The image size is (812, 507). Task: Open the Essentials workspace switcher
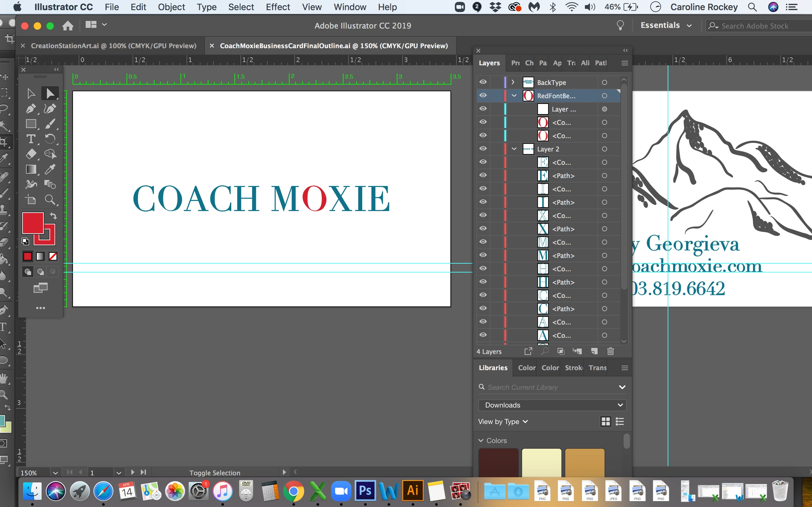click(x=666, y=25)
